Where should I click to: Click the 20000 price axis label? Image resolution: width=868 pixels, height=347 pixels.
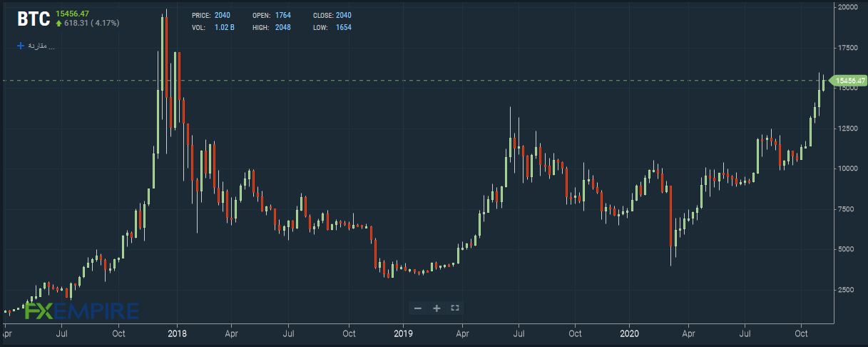[847, 7]
